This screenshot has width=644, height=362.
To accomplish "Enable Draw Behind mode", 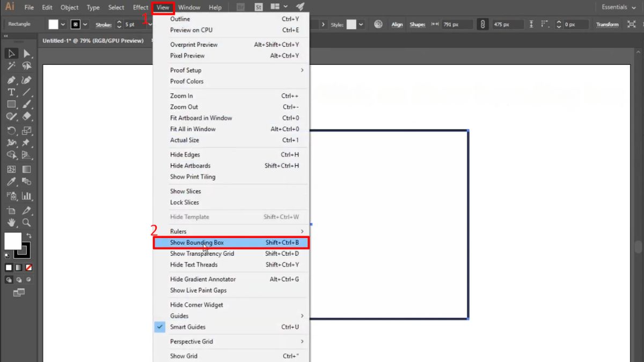I will click(19, 279).
